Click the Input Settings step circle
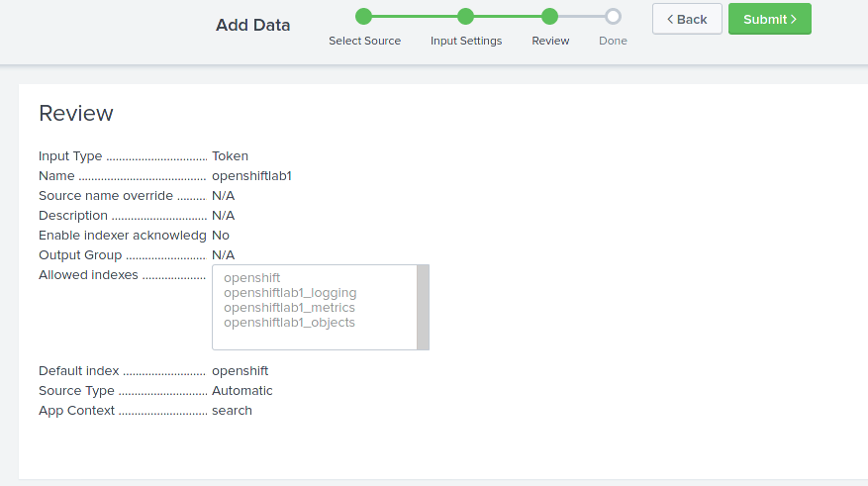This screenshot has height=486, width=868. coord(466,16)
